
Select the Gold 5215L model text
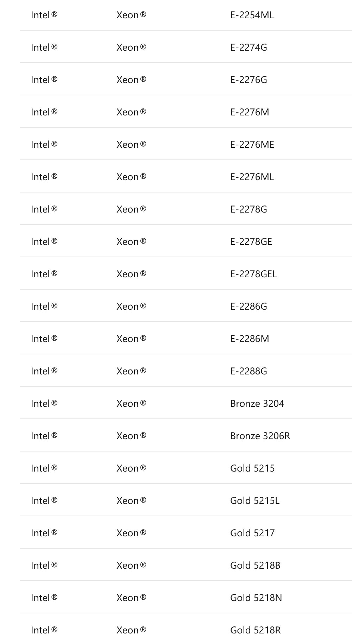pyautogui.click(x=255, y=501)
